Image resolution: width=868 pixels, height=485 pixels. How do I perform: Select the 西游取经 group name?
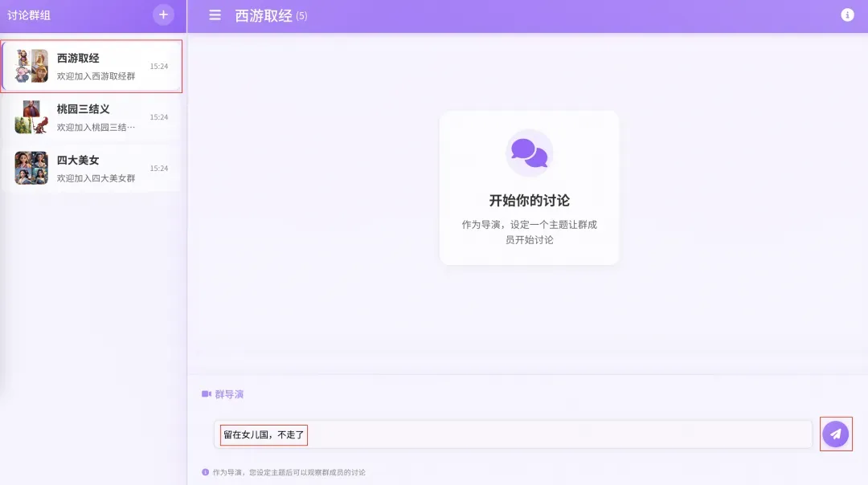[78, 58]
